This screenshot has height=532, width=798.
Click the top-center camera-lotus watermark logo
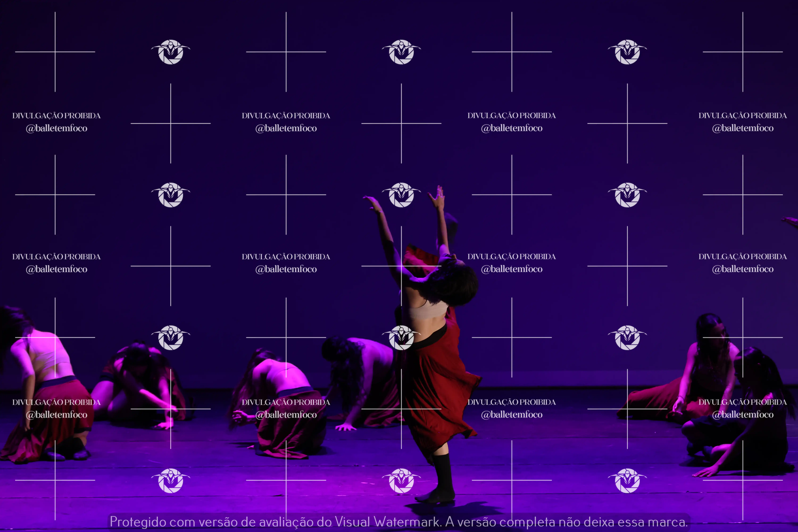coord(401,52)
